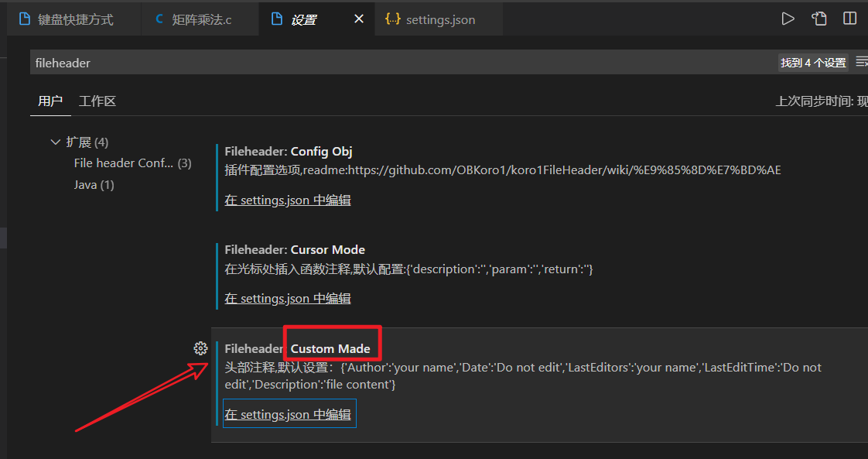Click the split editor layout icon

click(849, 18)
